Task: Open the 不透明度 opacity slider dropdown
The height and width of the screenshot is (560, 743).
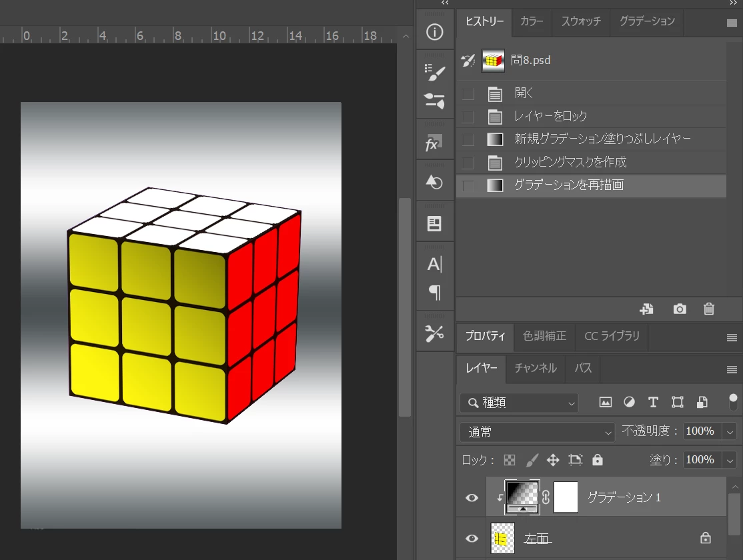Action: pos(730,431)
